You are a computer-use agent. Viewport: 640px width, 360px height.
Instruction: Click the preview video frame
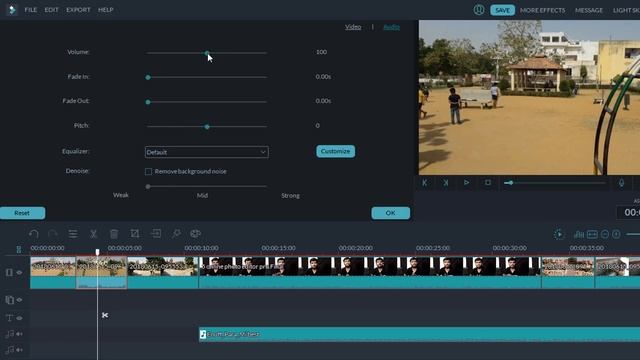coord(529,98)
